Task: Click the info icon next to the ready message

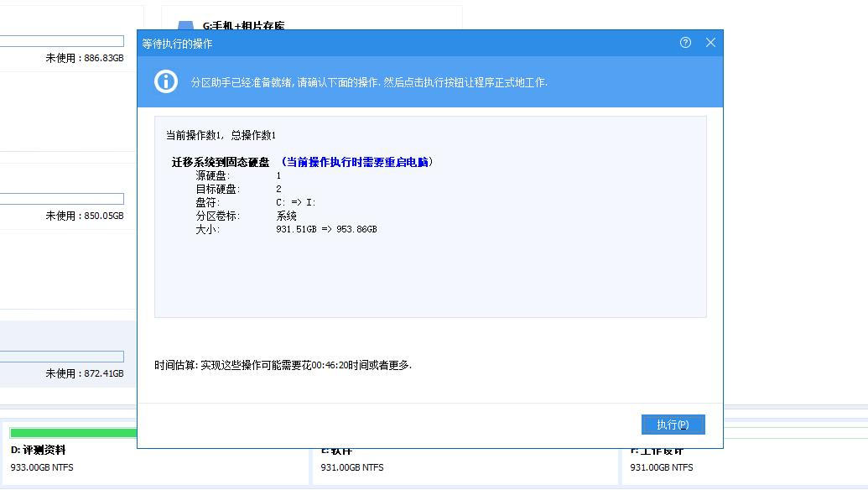Action: point(165,81)
